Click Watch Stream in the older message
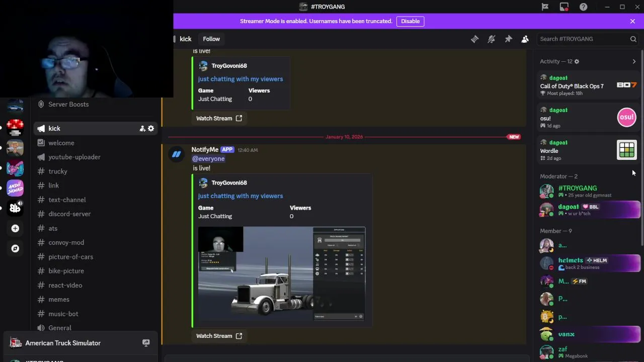This screenshot has height=362, width=644. [219, 118]
